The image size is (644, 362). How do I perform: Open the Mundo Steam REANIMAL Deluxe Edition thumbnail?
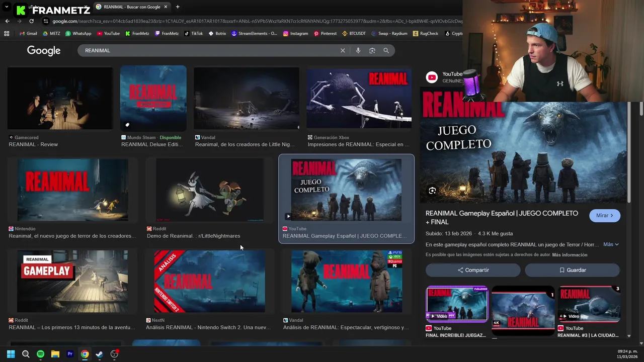153,98
